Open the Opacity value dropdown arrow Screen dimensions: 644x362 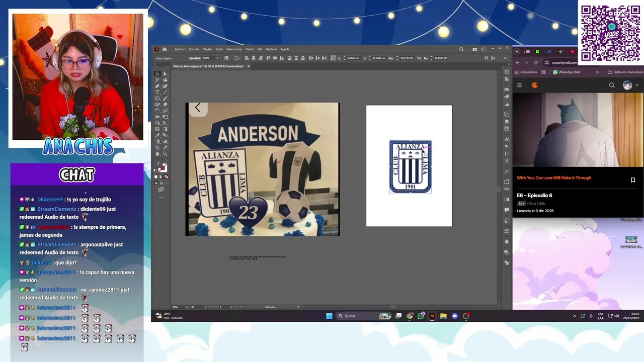click(217, 58)
